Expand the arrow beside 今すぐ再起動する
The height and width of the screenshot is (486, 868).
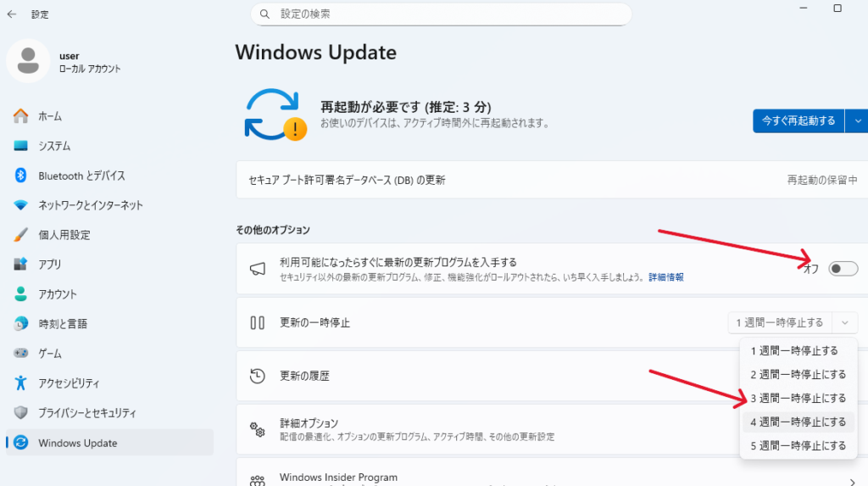click(858, 120)
